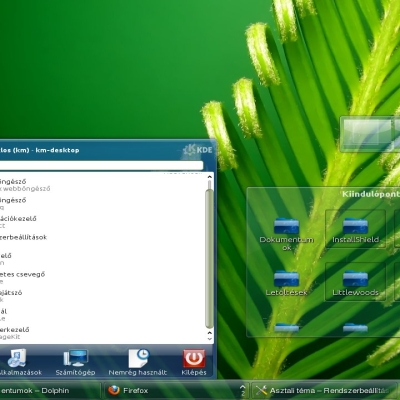Viewport: 400px width, 400px height.
Task: Open the Letöltések folder icon
Action: pos(286,283)
